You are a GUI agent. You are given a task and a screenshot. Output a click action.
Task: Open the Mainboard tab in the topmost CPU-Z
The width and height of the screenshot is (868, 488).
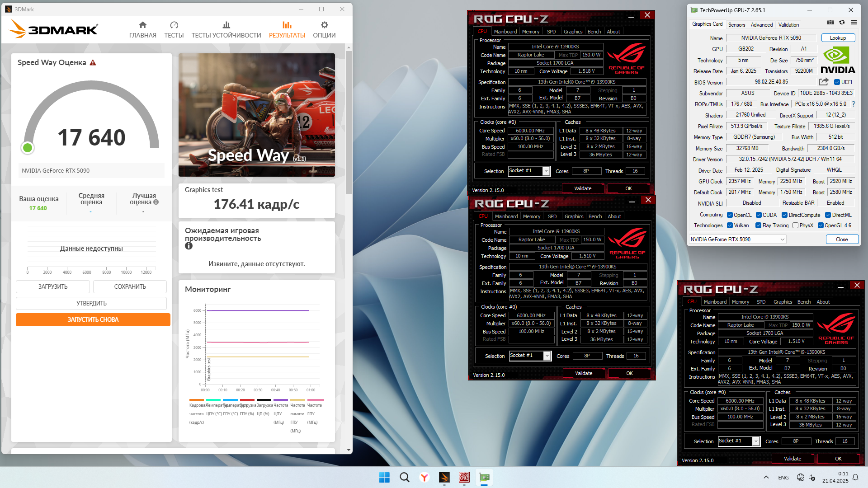(x=505, y=32)
